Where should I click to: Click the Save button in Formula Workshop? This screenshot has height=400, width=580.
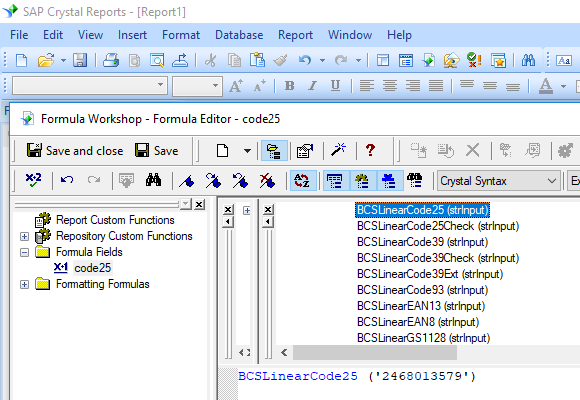pyautogui.click(x=157, y=151)
